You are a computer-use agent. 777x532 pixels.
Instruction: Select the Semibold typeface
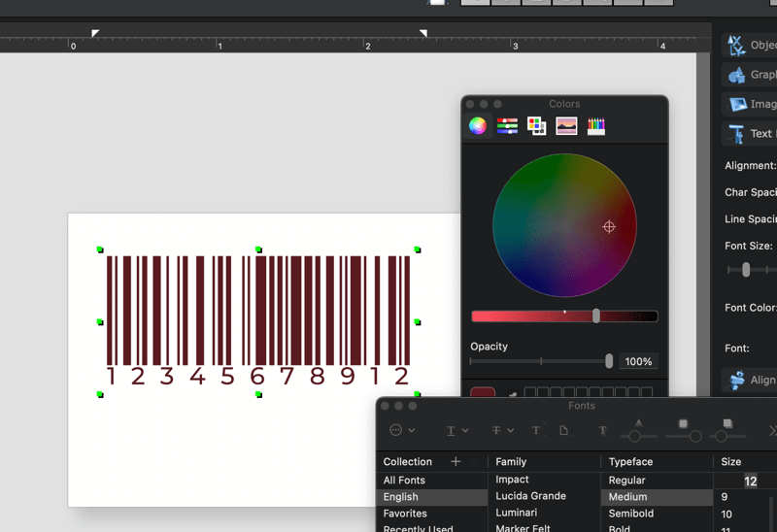[657, 514]
